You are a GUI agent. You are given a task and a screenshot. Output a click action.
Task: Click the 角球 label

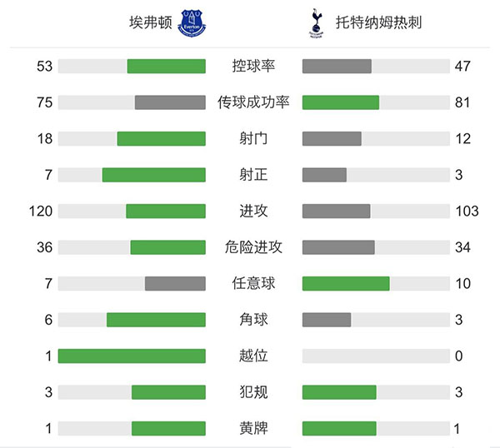point(253,320)
